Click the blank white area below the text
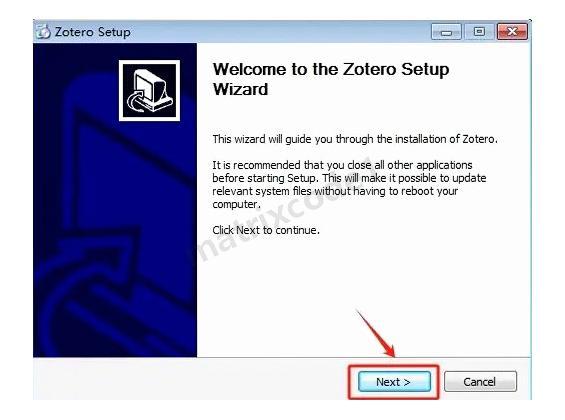Image resolution: width=565 pixels, height=420 pixels. click(364, 288)
